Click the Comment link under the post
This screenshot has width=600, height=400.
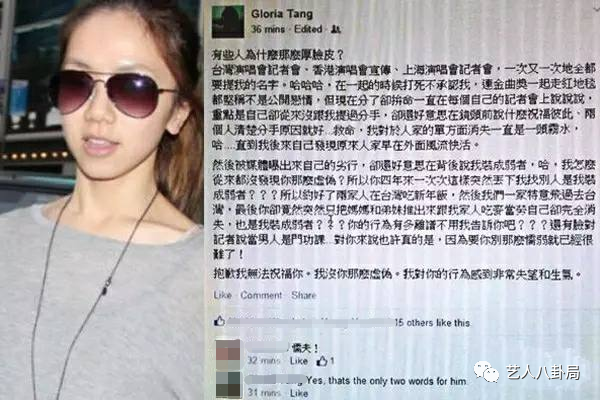point(261,295)
